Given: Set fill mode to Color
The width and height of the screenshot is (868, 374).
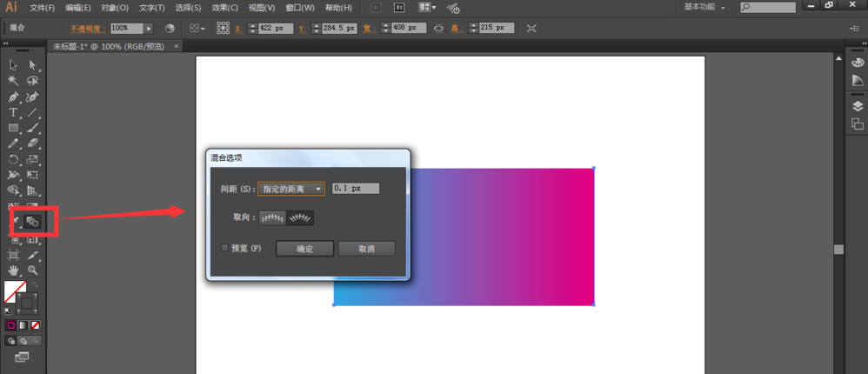Looking at the screenshot, I should click(x=10, y=325).
